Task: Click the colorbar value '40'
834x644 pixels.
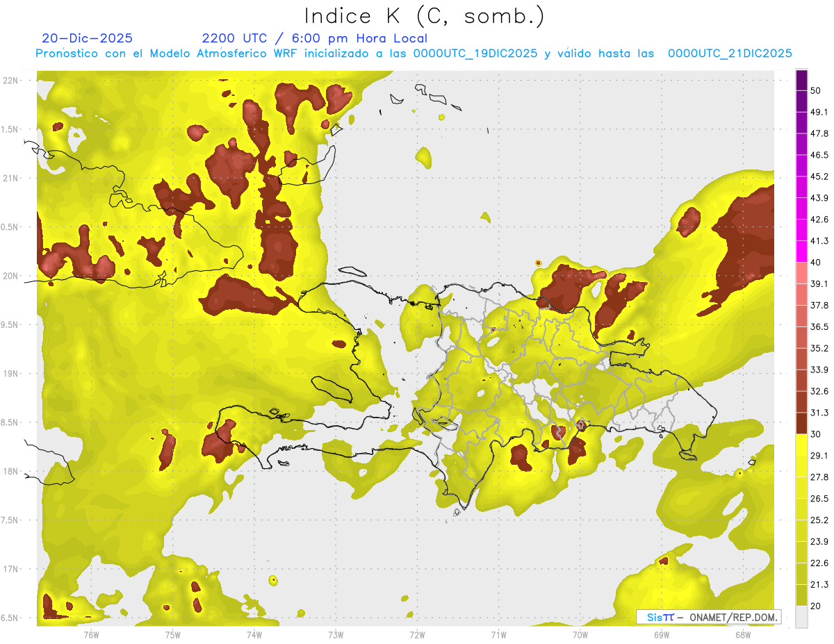Action: point(817,263)
